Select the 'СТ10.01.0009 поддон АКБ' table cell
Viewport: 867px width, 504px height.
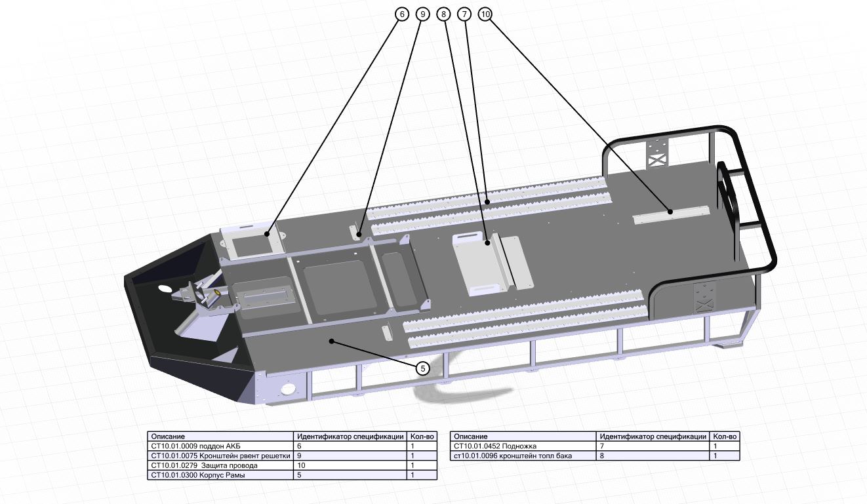click(220, 446)
